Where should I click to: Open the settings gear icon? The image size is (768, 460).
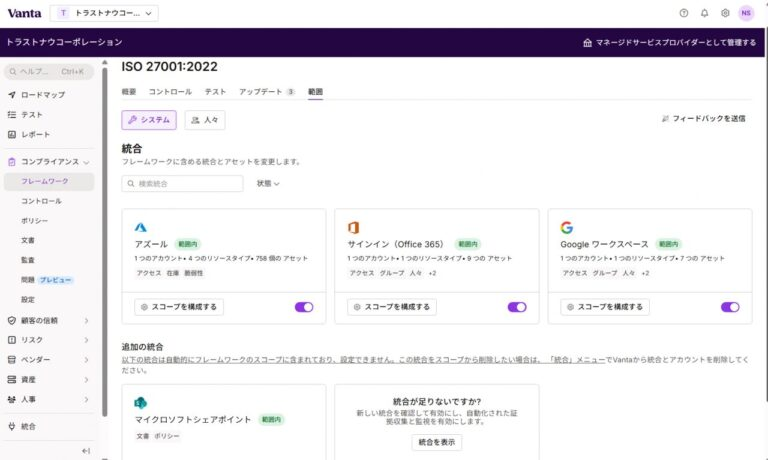tap(725, 13)
